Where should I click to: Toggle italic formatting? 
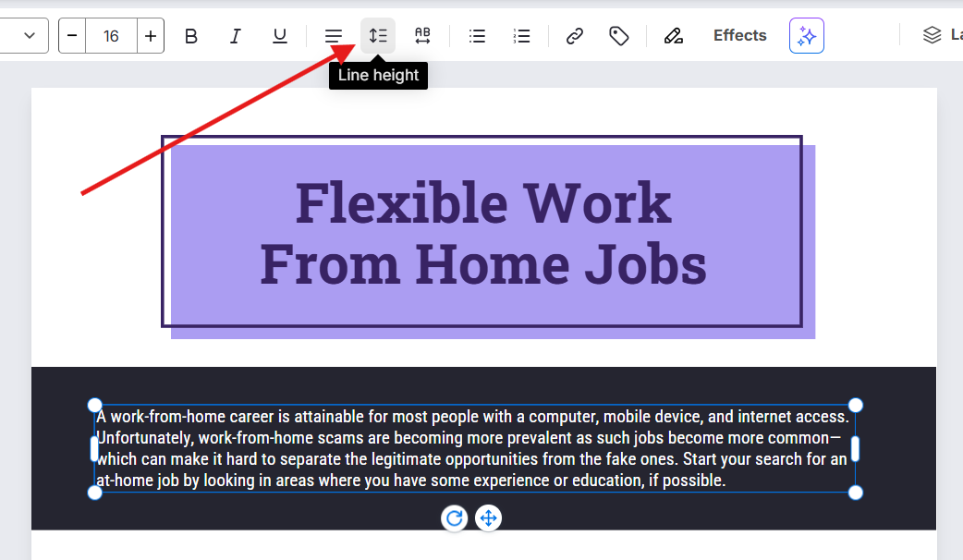click(x=235, y=36)
